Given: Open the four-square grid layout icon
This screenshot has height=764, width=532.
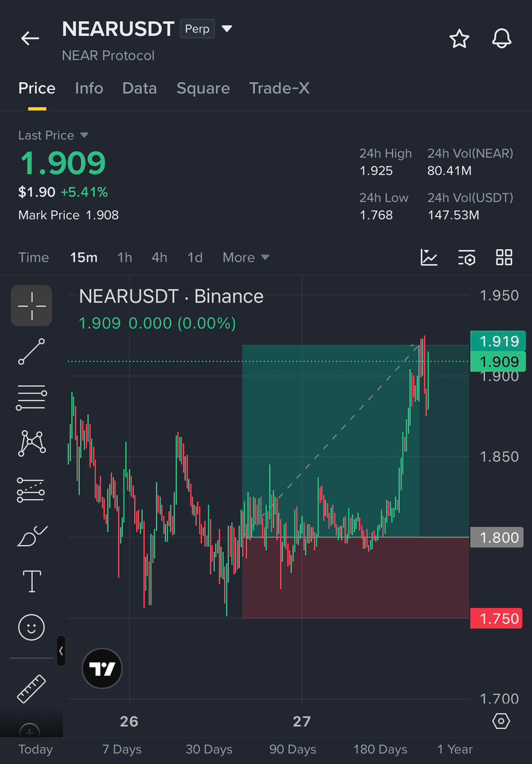Looking at the screenshot, I should 504,257.
